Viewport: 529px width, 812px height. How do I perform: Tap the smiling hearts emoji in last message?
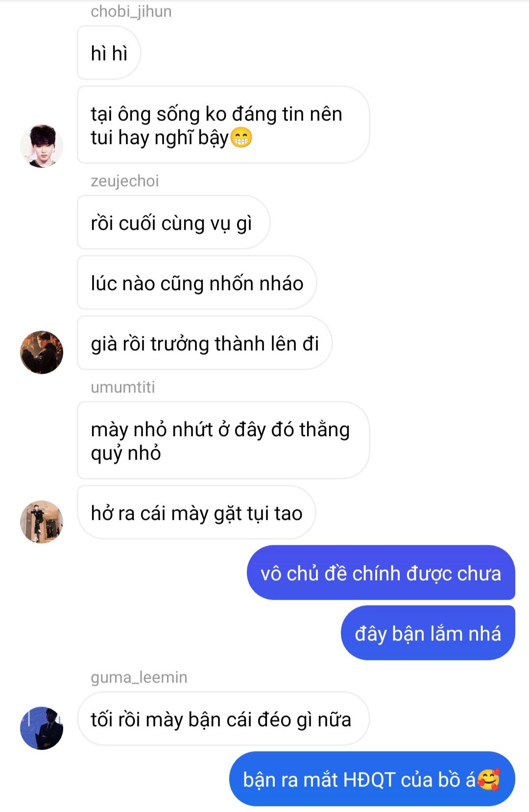488,779
